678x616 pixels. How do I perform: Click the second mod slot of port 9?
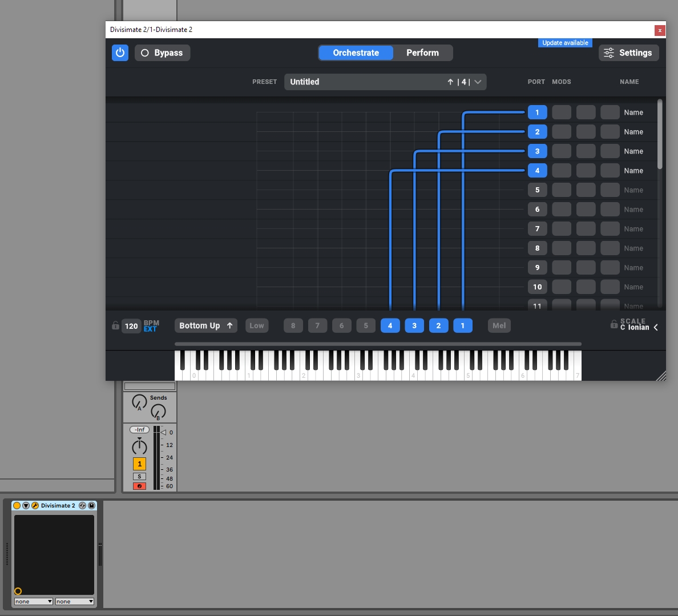click(x=586, y=268)
